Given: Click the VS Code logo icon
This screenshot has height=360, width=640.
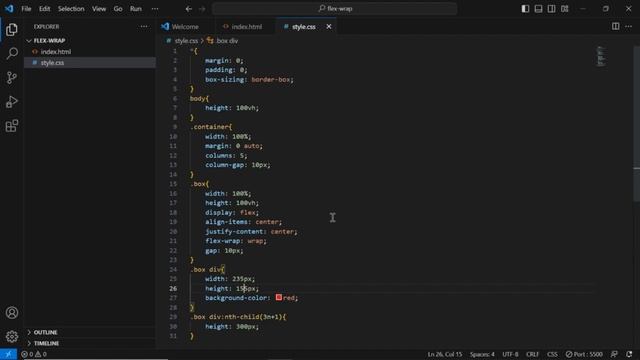Looking at the screenshot, I should point(9,9).
